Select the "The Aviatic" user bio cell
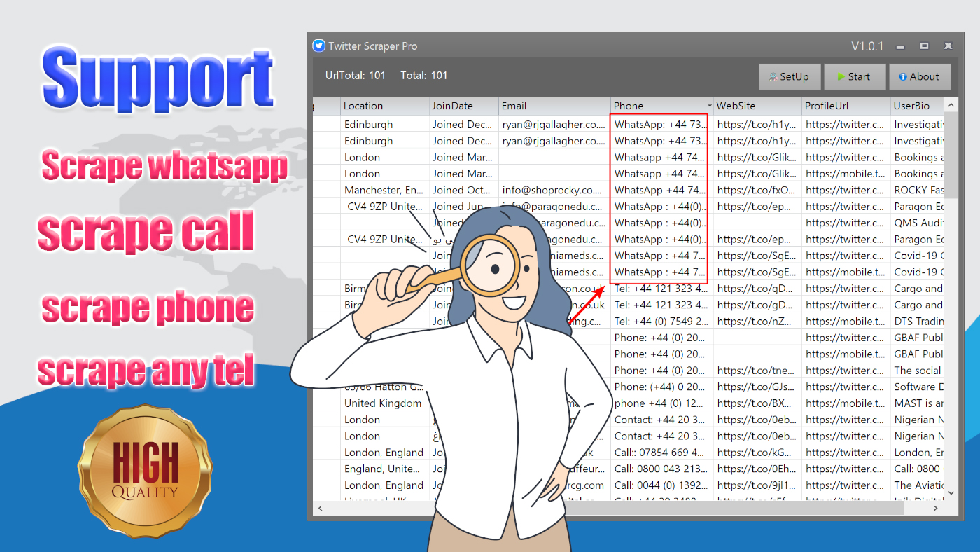 [x=917, y=485]
